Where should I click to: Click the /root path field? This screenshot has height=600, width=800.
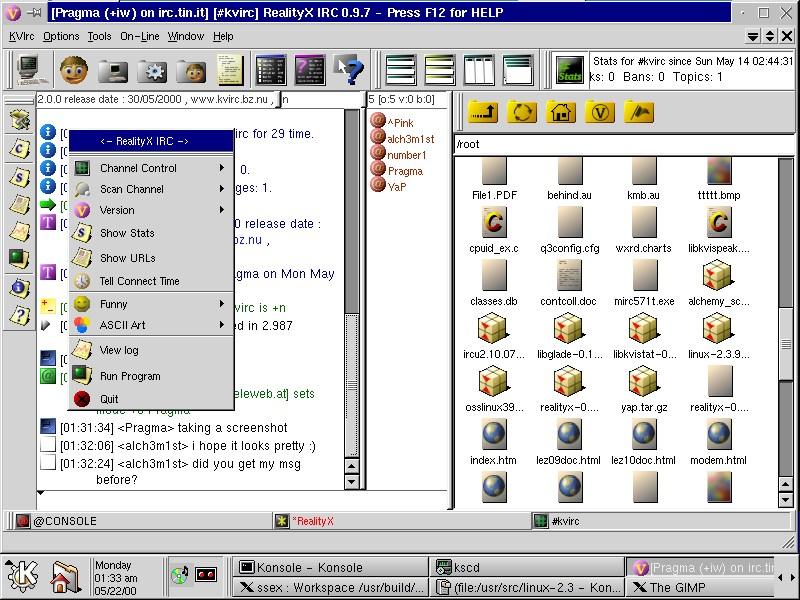pos(623,144)
